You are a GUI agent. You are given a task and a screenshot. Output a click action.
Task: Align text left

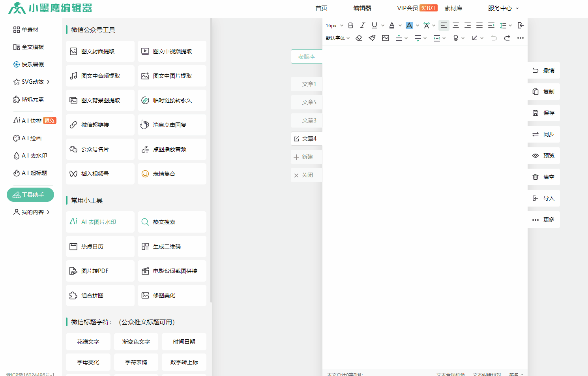coord(444,25)
